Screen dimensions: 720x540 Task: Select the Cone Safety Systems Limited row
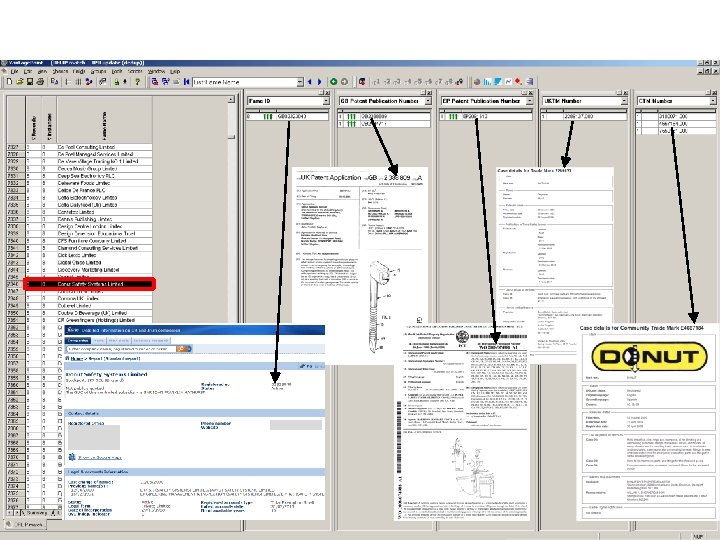89,284
